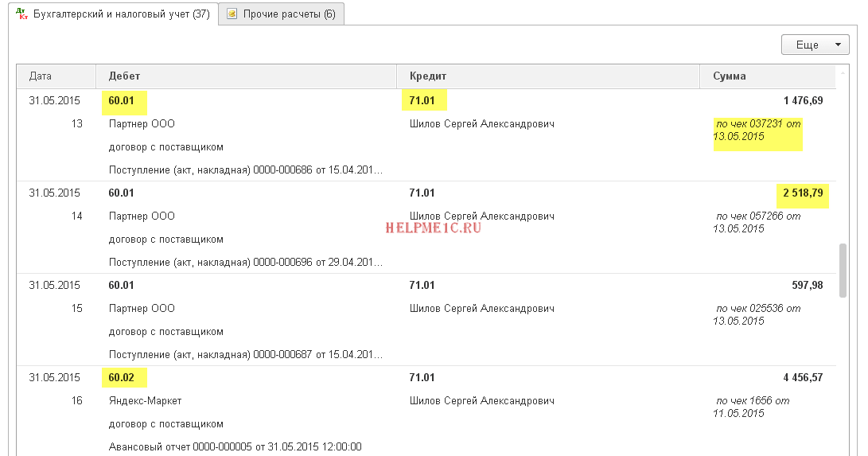Open Авансовый отчет 0000-000005 document entry
Image resolution: width=868 pixels, height=456 pixels.
(x=235, y=446)
